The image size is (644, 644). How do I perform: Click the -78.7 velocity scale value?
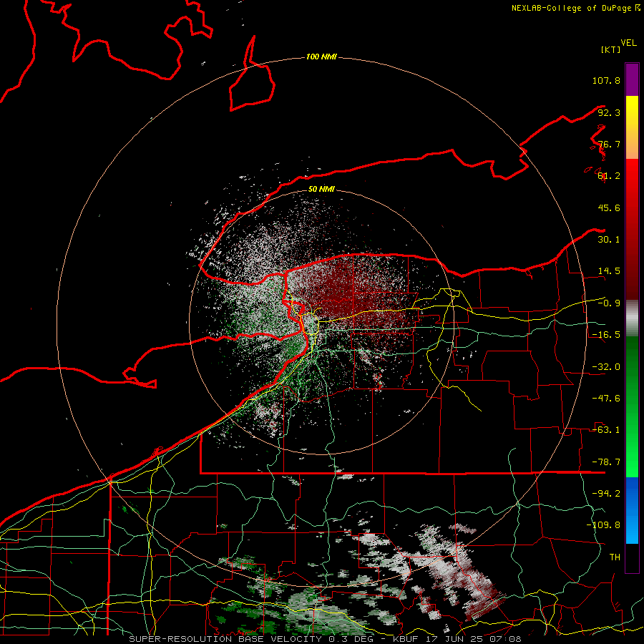pyautogui.click(x=606, y=462)
